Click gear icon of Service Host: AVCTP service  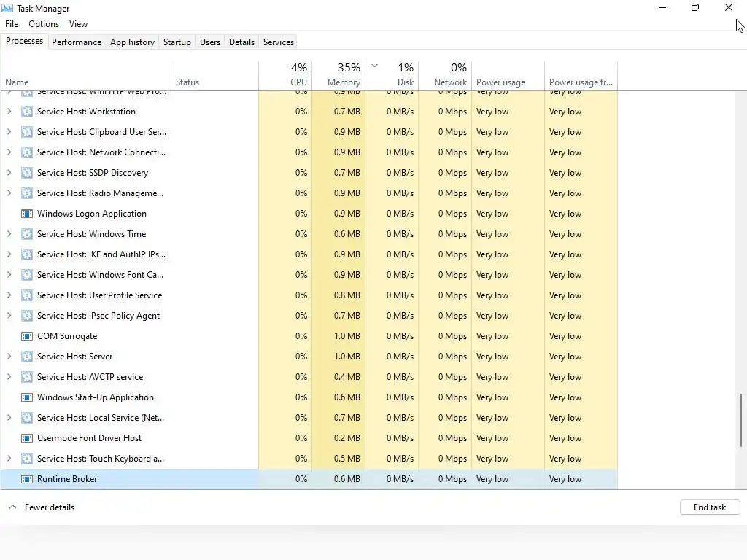(27, 377)
